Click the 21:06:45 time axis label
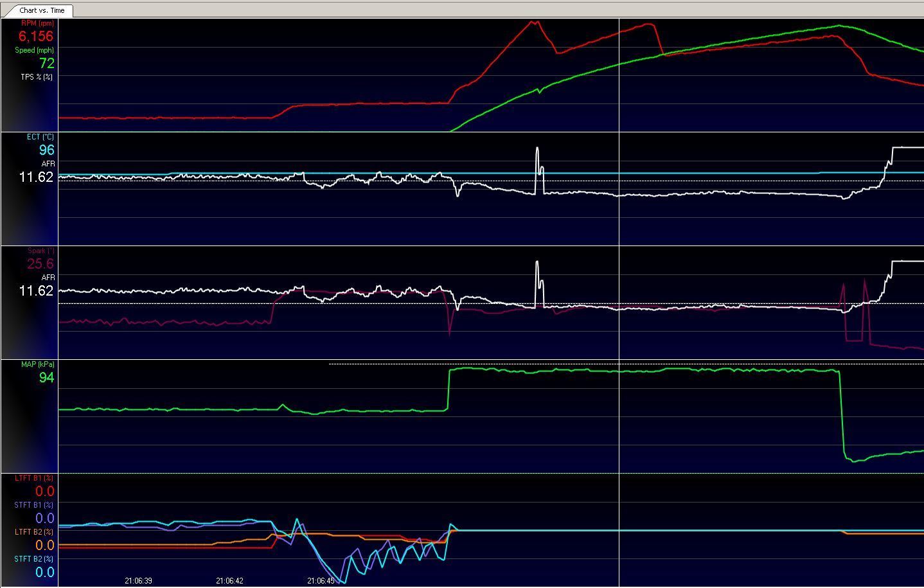This screenshot has width=924, height=588. click(x=321, y=581)
